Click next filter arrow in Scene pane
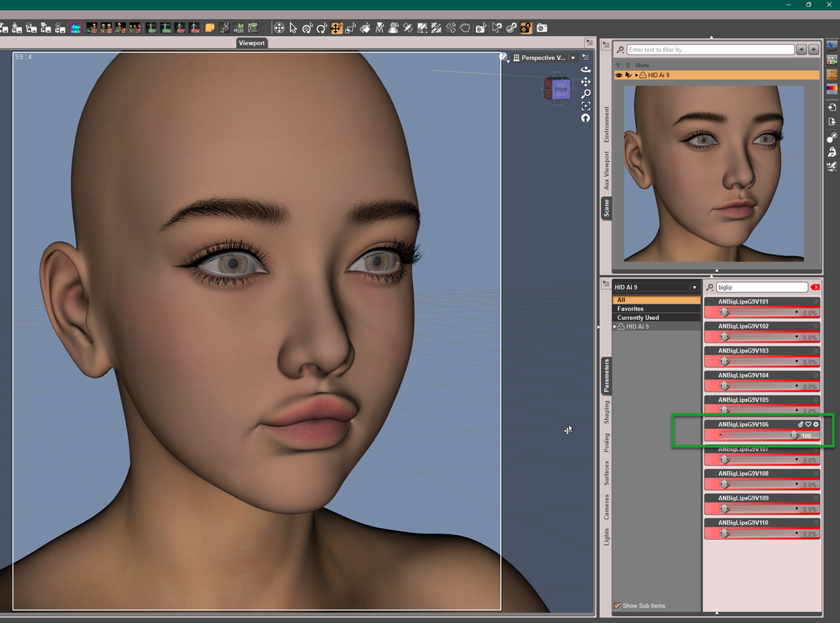This screenshot has height=623, width=840. coord(814,50)
